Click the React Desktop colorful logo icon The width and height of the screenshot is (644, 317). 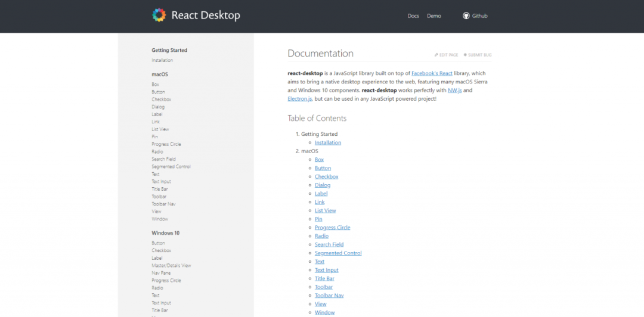pos(159,15)
